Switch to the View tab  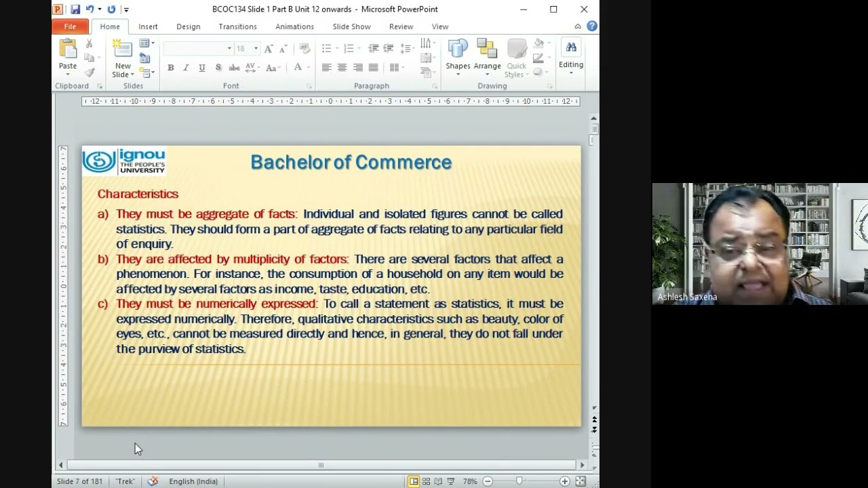(x=440, y=26)
